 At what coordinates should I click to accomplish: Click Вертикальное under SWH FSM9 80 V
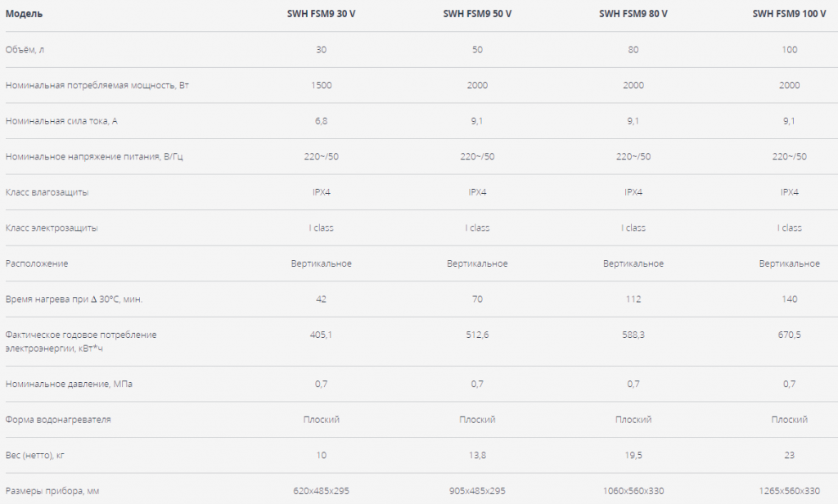tap(633, 263)
